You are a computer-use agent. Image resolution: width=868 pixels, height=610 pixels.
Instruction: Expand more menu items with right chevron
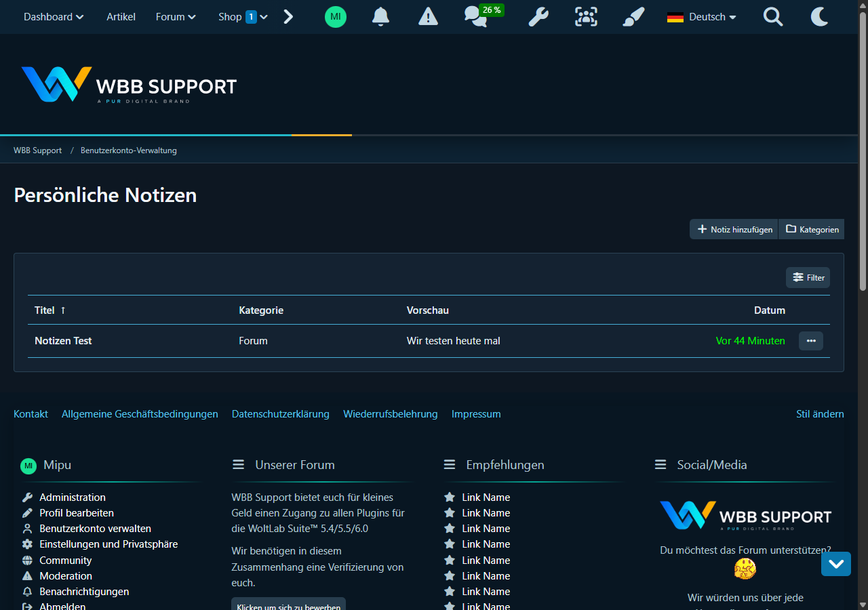click(288, 17)
